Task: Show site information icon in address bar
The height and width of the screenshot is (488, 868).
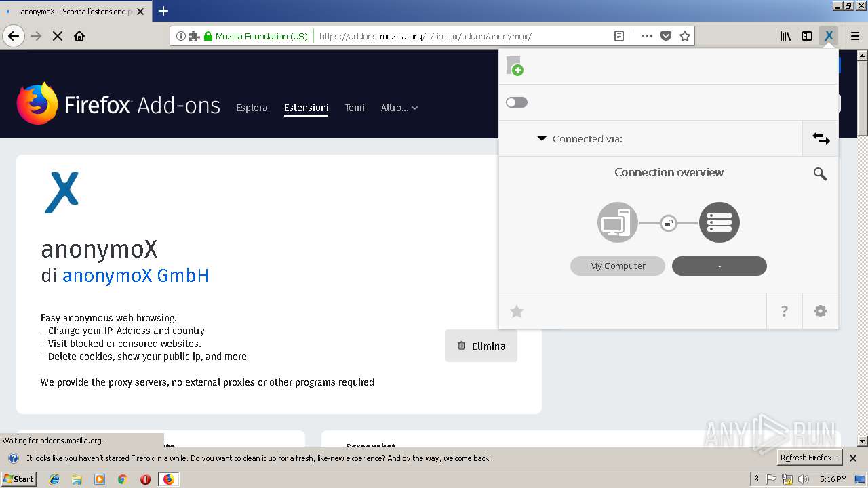Action: (x=181, y=36)
